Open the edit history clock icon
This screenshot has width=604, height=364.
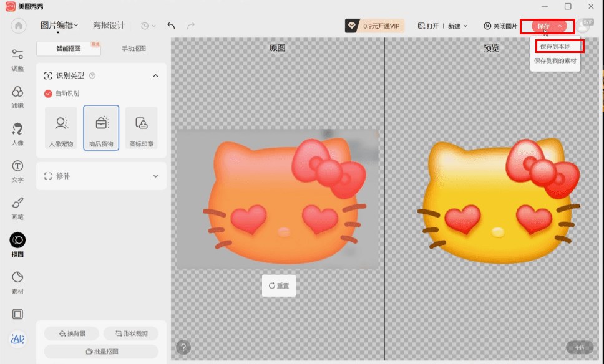145,26
